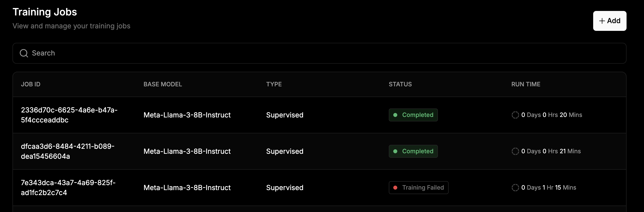Click red status dot on Training Failed badge
The image size is (644, 212).
pyautogui.click(x=395, y=188)
